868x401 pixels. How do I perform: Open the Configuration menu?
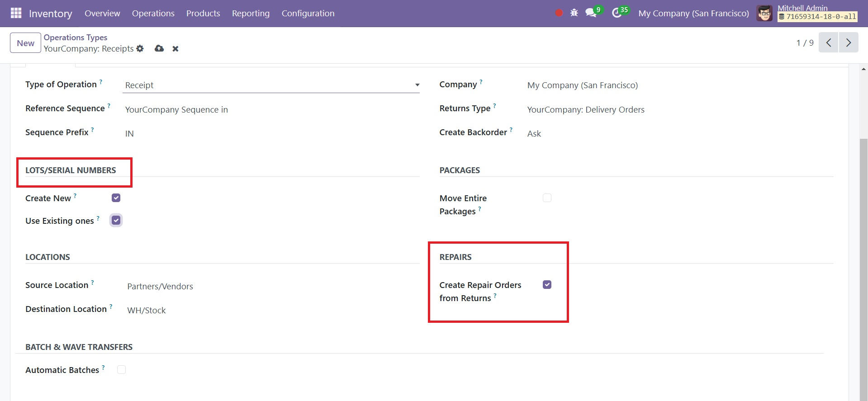[308, 13]
